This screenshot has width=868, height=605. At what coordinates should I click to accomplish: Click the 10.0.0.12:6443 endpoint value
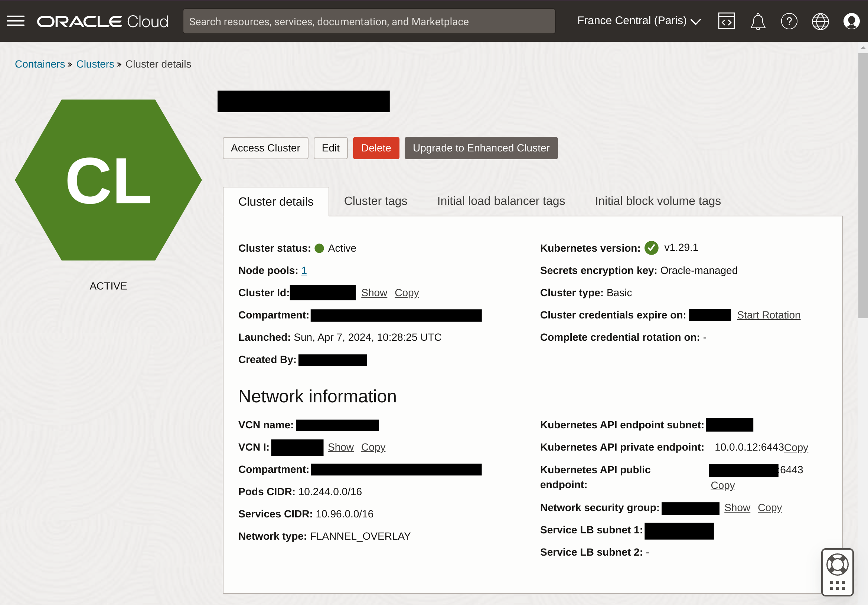coord(749,447)
